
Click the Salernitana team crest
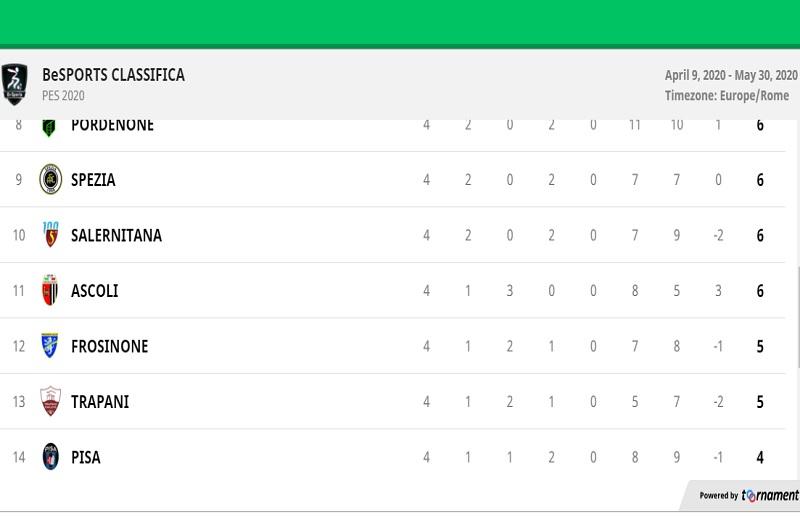pyautogui.click(x=51, y=235)
